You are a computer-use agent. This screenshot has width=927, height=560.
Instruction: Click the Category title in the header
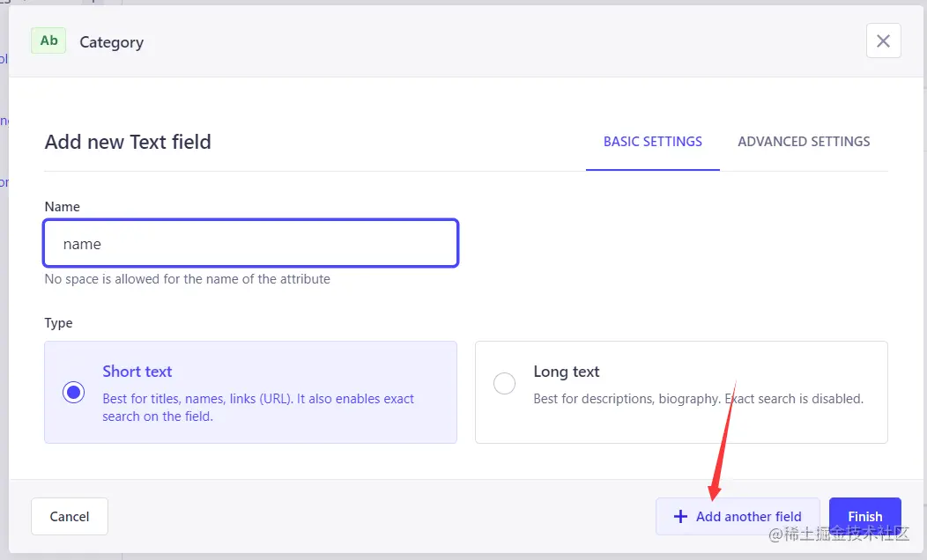[111, 42]
